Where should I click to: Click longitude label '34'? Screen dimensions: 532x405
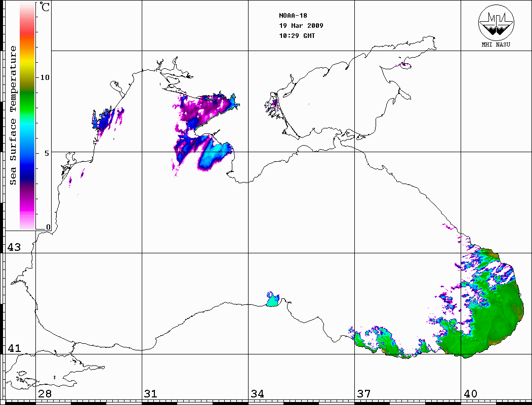257,393
